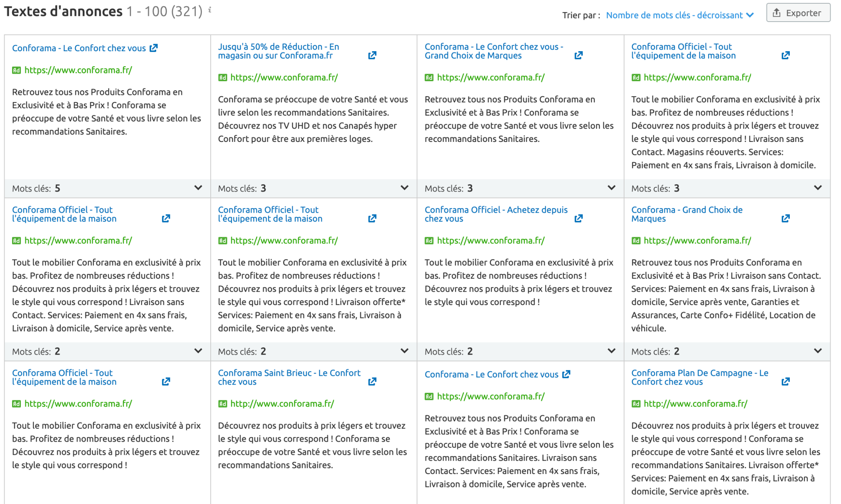Screen dimensions: 841x504
Task: Expand 'Mots clés: 5' keywords list
Action: point(198,188)
